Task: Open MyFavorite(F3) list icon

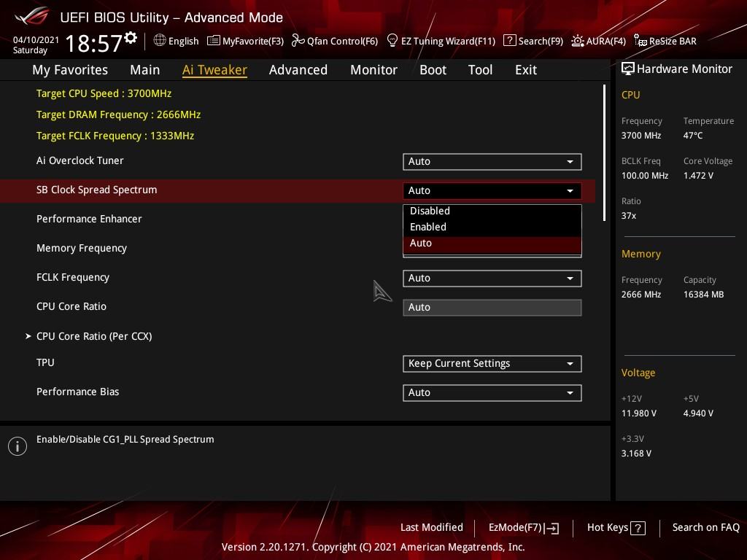Action: (214, 41)
